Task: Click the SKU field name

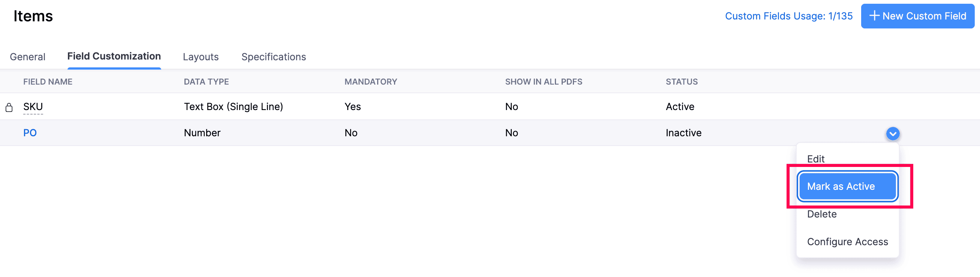Action: (x=33, y=106)
